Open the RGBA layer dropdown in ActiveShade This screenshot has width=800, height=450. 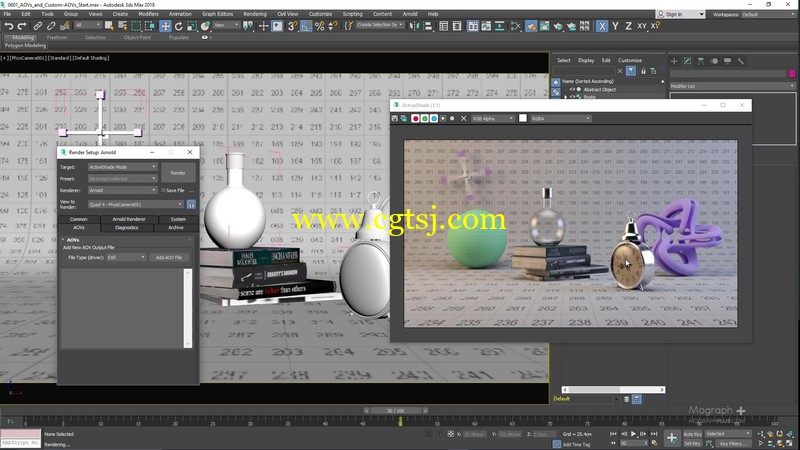[561, 118]
